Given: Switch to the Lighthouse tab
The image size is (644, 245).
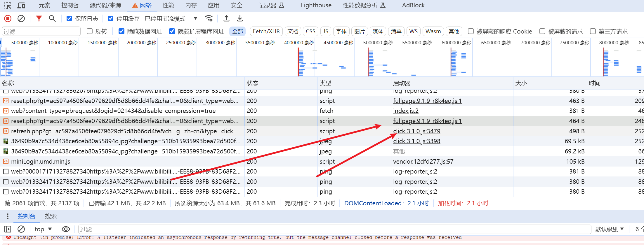Looking at the screenshot, I should pos(316,5).
